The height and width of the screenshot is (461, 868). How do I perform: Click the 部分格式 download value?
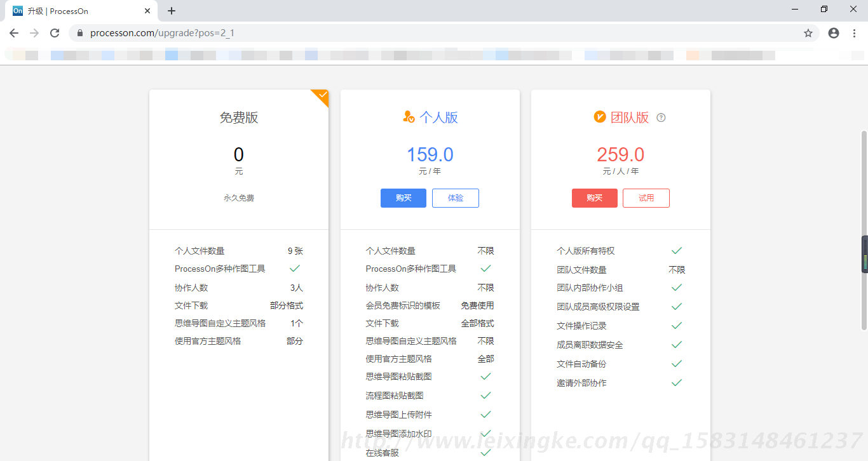(287, 305)
